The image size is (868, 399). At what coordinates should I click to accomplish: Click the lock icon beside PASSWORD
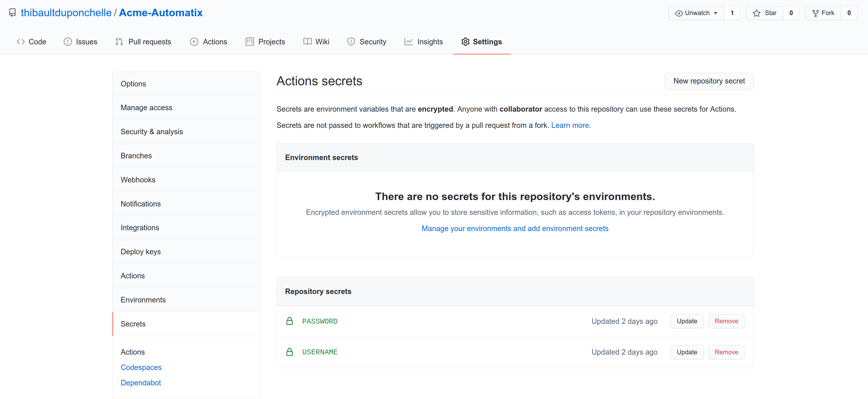(289, 321)
